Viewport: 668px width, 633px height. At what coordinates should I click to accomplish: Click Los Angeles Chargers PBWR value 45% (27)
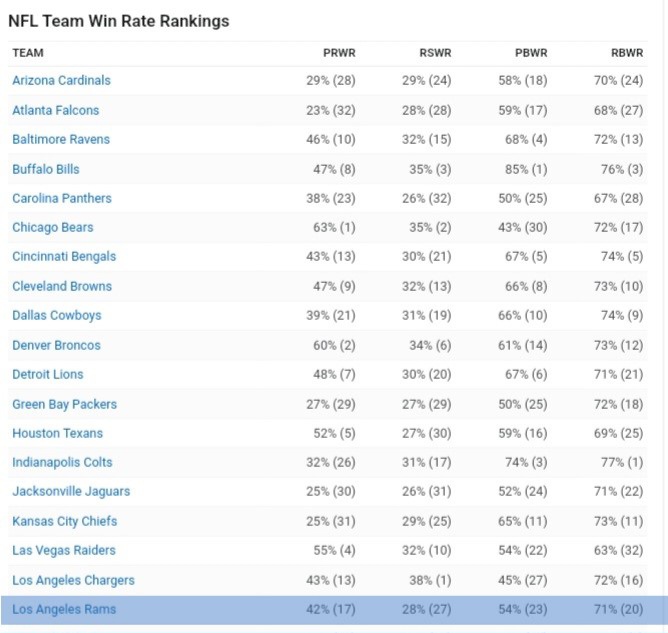523,580
